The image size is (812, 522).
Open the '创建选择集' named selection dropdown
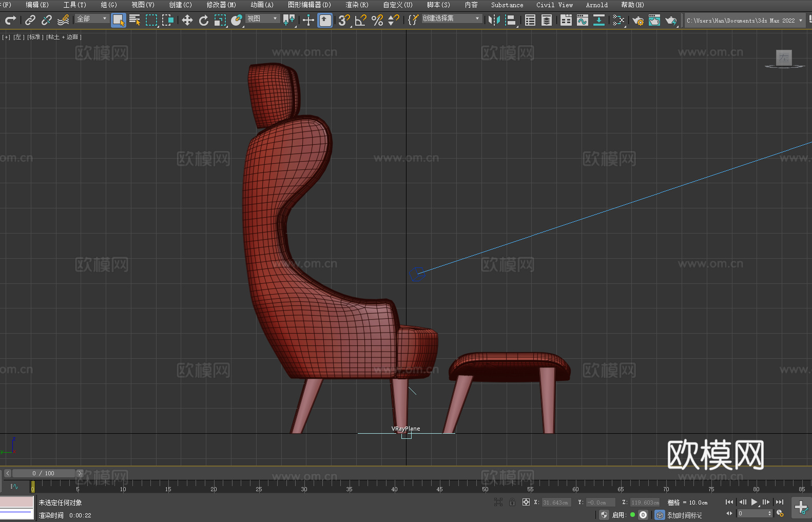[452, 18]
